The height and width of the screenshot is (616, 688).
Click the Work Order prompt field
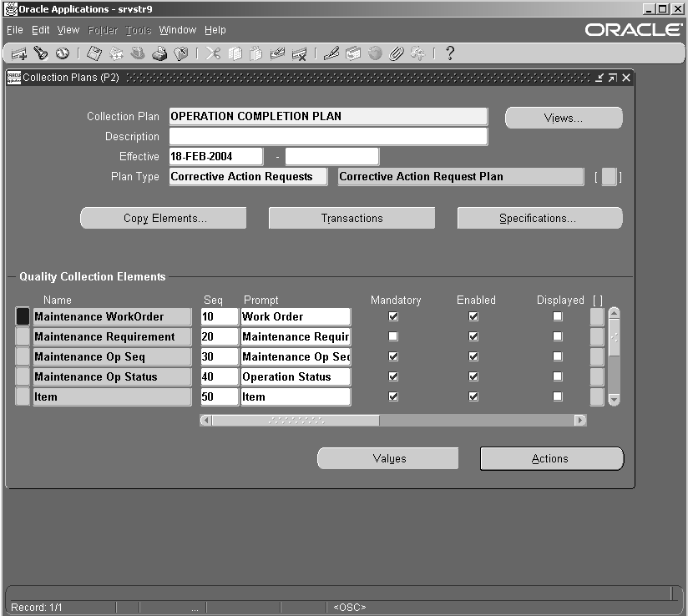pyautogui.click(x=296, y=317)
